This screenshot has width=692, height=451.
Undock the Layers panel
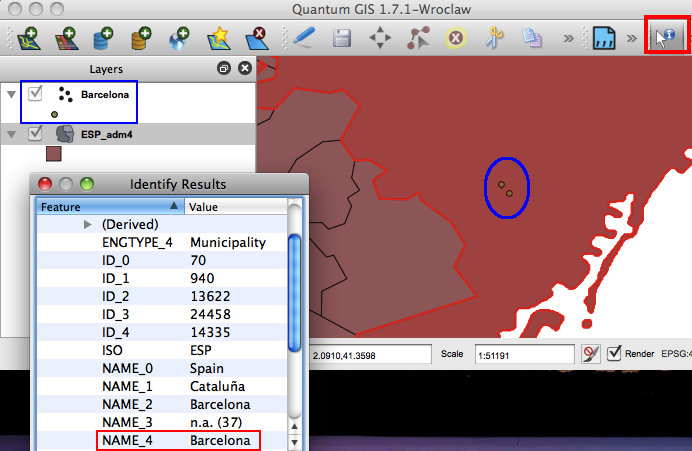(x=224, y=68)
